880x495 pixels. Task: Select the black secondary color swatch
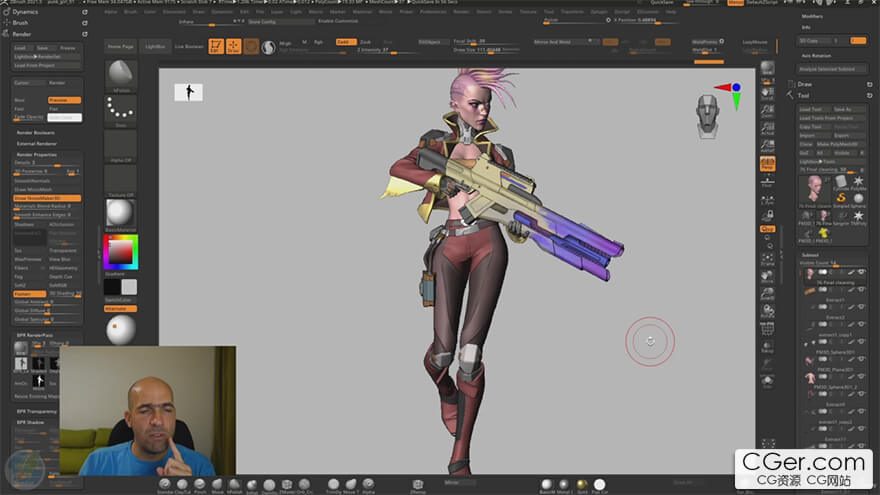pos(112,287)
